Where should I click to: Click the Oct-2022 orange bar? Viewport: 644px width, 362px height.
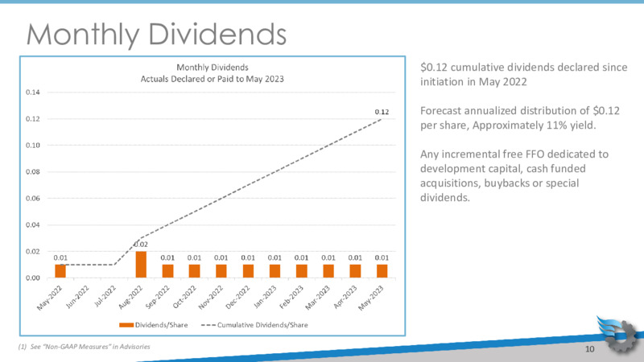[x=194, y=271]
